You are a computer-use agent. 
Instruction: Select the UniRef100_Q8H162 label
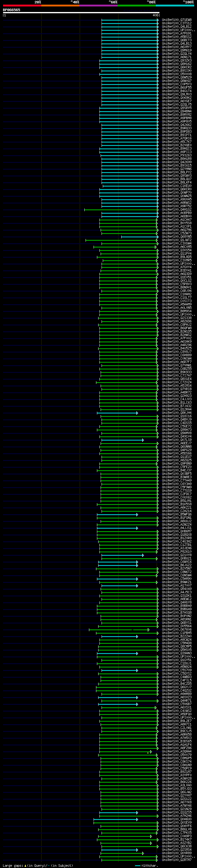click(177, 64)
